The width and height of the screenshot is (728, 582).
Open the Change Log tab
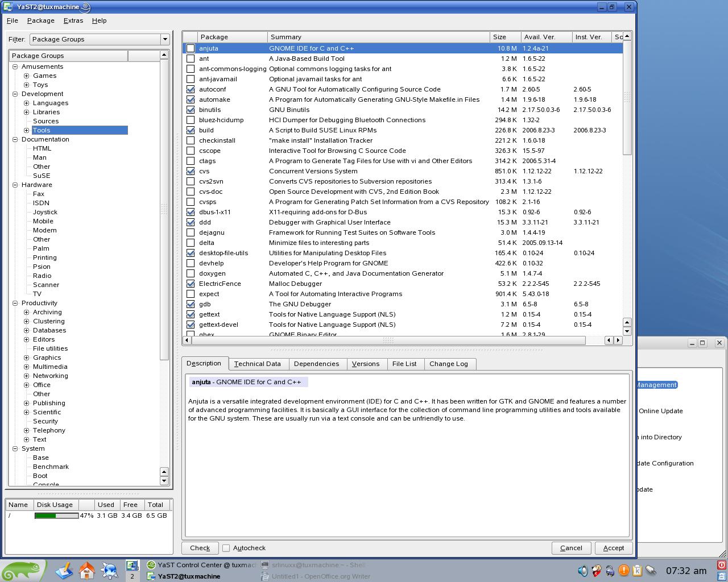pos(449,364)
